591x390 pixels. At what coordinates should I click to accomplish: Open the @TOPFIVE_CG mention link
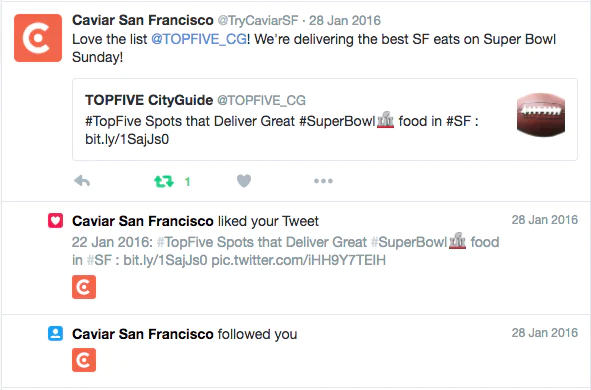199,39
